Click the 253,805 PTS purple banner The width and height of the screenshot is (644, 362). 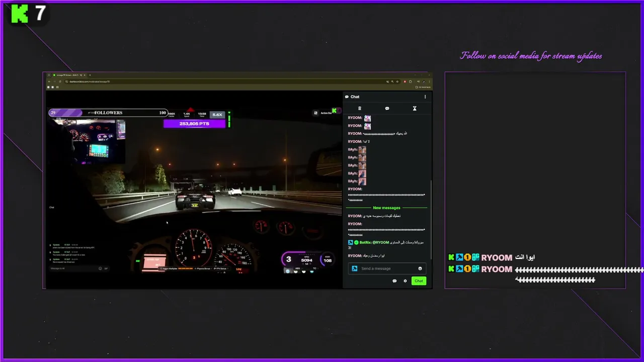coord(194,124)
